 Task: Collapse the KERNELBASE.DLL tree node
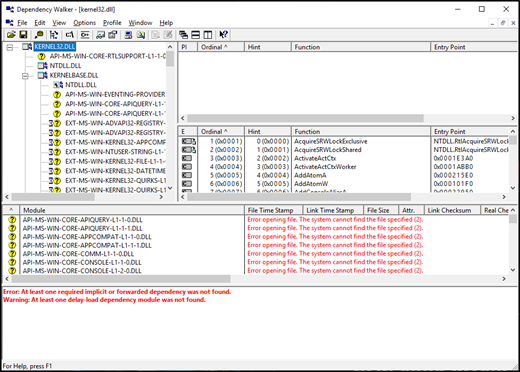click(x=25, y=76)
